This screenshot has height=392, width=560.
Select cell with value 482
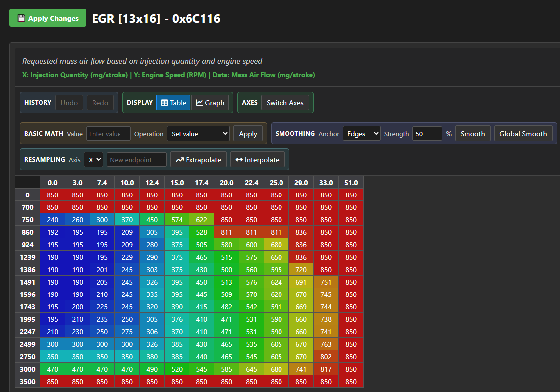[x=226, y=307]
